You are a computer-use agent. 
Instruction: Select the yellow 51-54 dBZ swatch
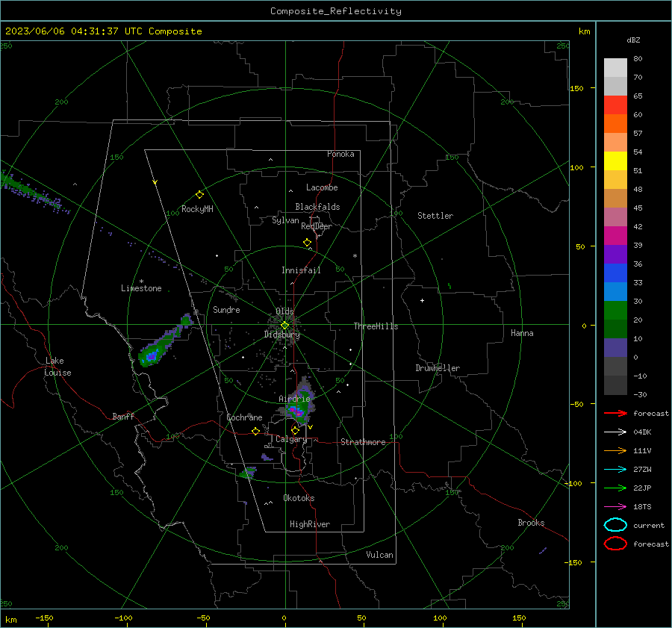click(x=615, y=161)
